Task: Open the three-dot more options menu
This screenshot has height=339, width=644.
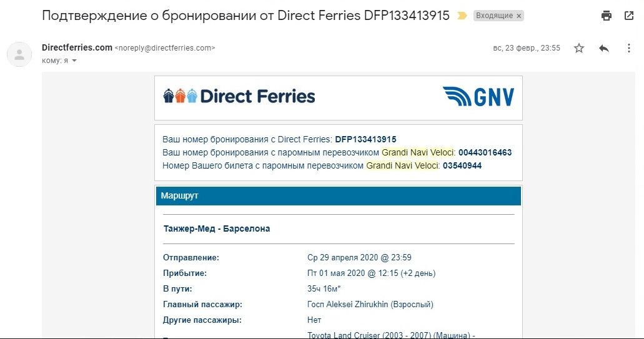Action: pos(629,48)
